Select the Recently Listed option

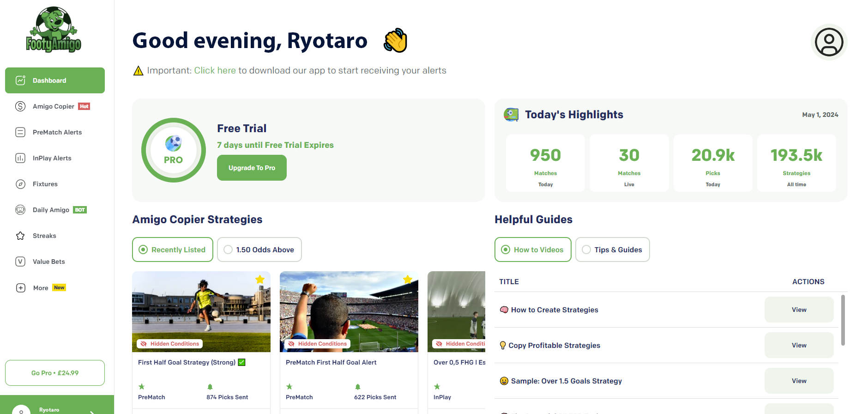(x=173, y=250)
